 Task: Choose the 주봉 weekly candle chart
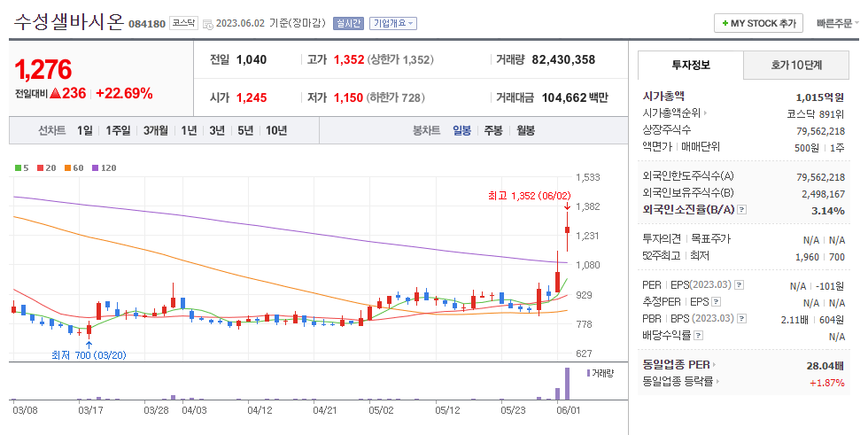pos(493,130)
